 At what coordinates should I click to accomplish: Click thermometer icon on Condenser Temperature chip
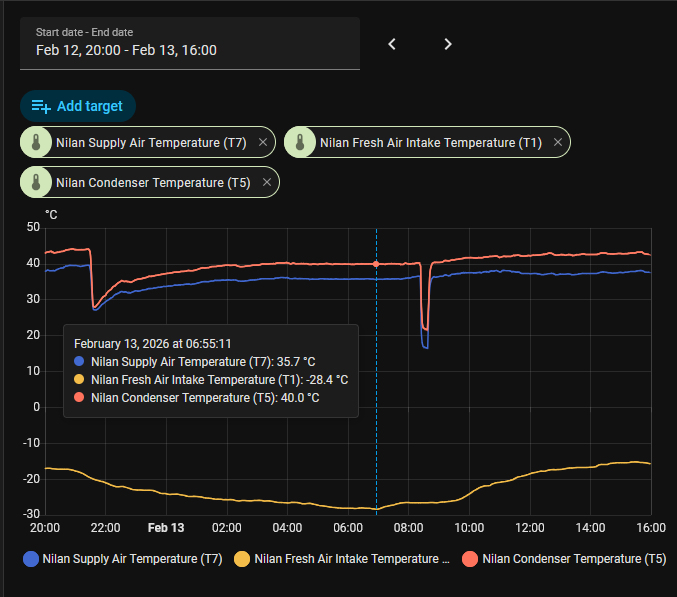click(x=37, y=183)
